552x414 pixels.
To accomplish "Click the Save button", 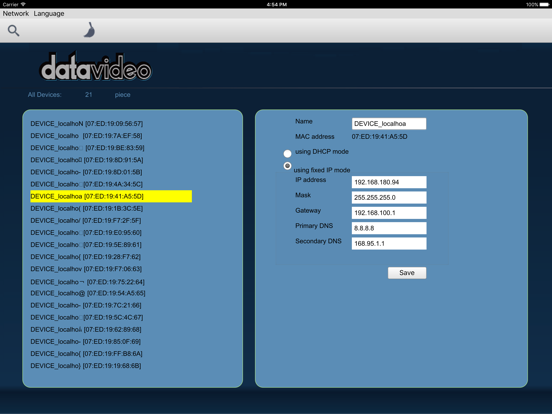I will (x=407, y=273).
